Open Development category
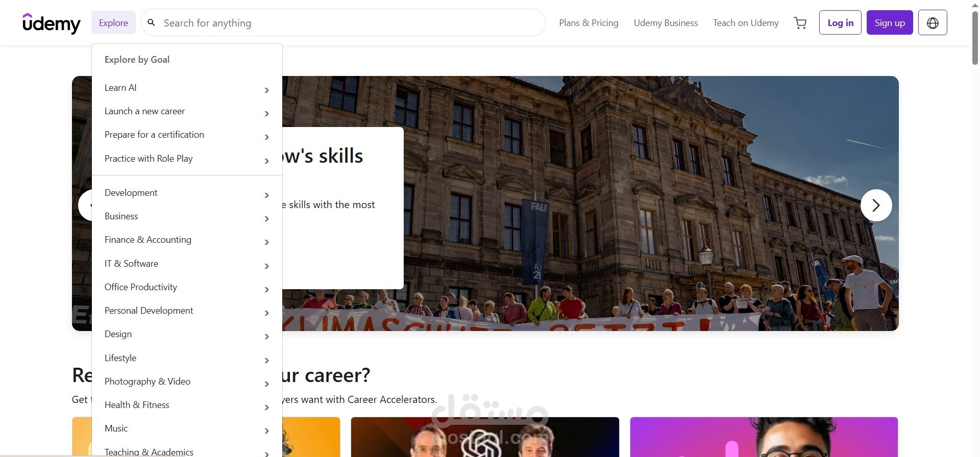The image size is (980, 457). coord(187,193)
